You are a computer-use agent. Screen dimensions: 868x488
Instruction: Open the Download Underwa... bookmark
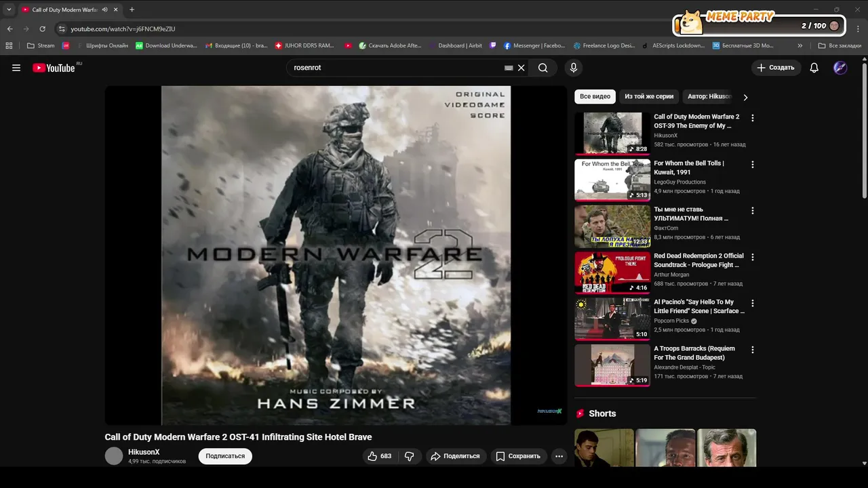click(166, 45)
